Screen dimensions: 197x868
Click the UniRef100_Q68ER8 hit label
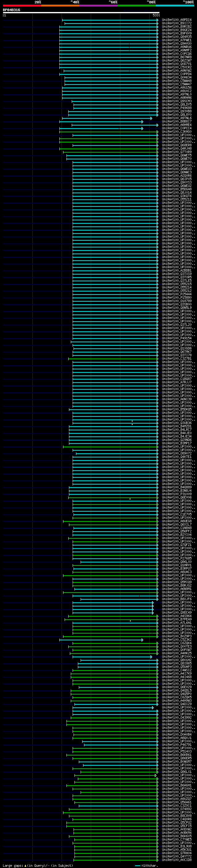[x=176, y=145]
